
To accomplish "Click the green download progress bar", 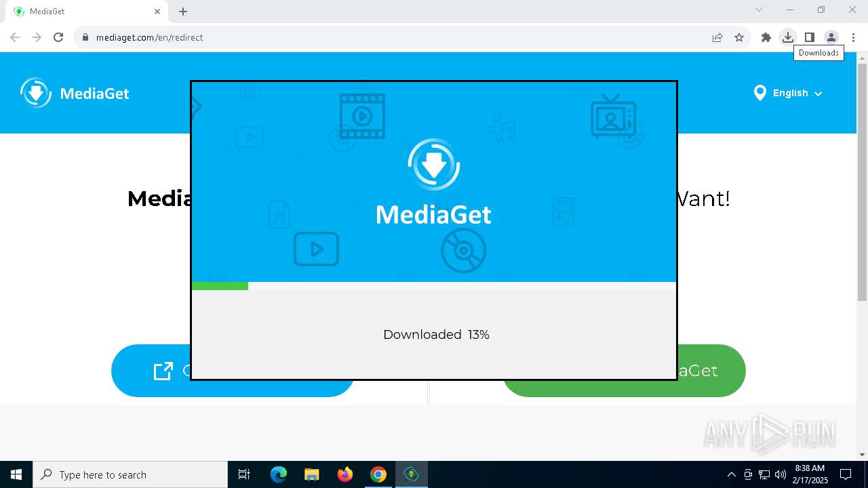I will [x=220, y=286].
